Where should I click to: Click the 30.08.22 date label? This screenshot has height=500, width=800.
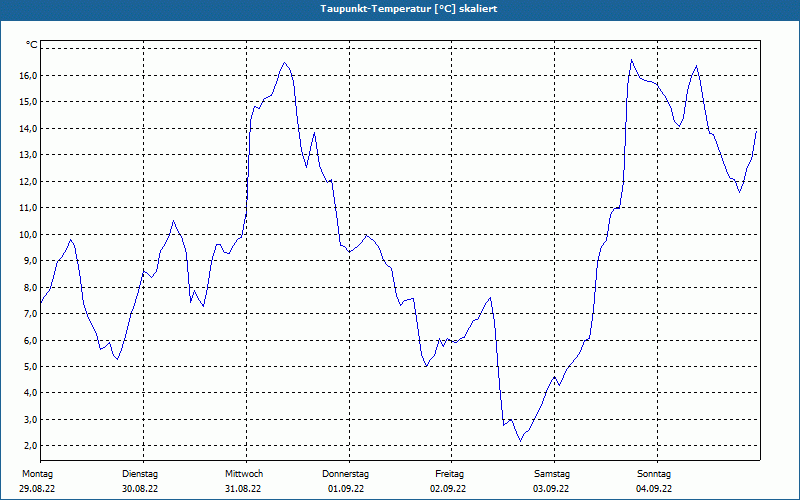[140, 489]
